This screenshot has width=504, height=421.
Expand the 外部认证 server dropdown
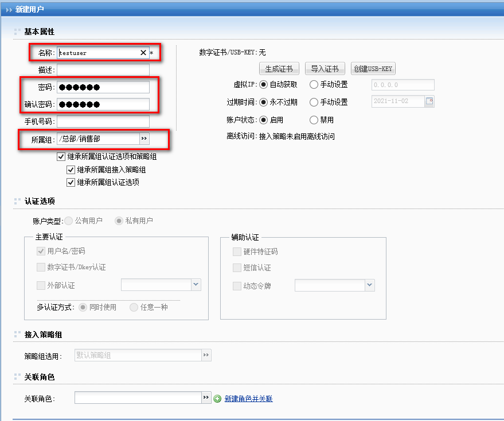[196, 285]
